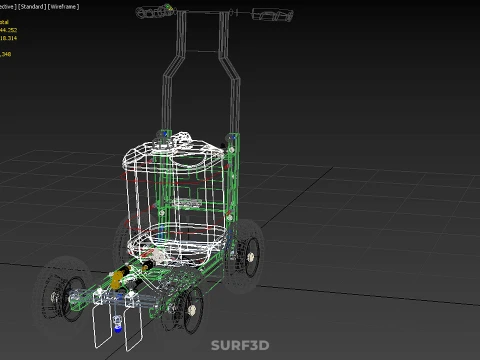Open the Standard viewport label menu
The height and width of the screenshot is (360, 480).
(32, 7)
